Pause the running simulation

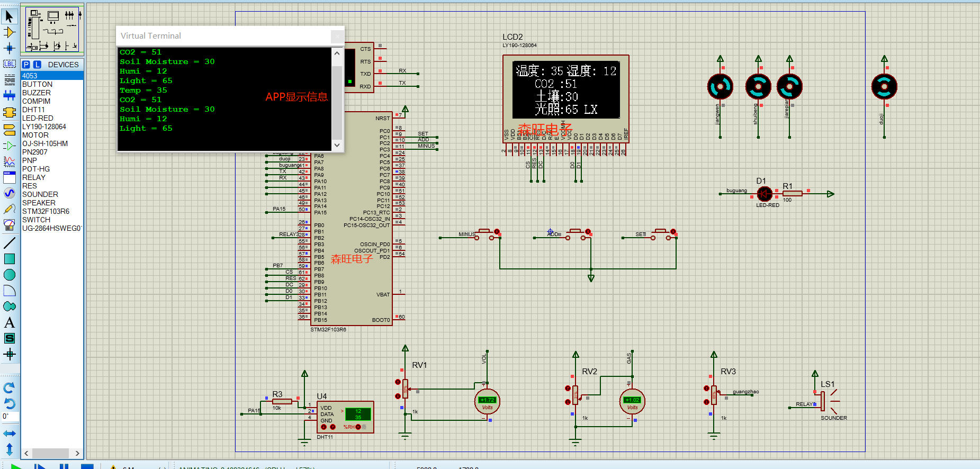pos(64,466)
